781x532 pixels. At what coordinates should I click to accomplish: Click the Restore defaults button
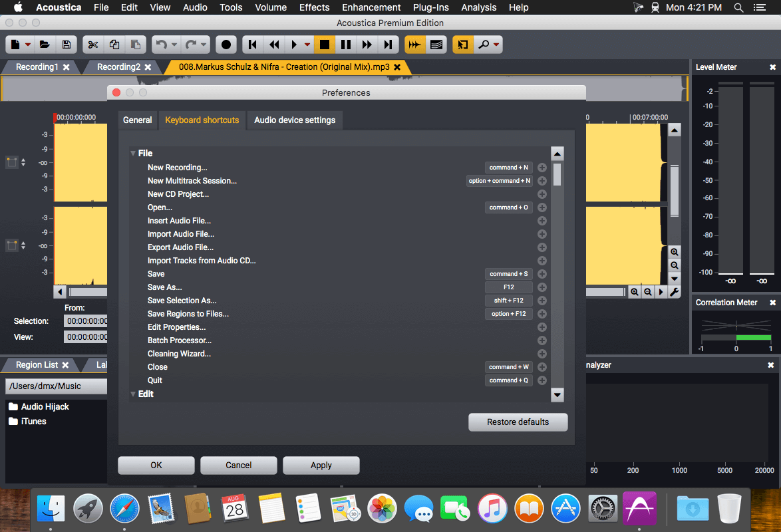click(x=518, y=422)
